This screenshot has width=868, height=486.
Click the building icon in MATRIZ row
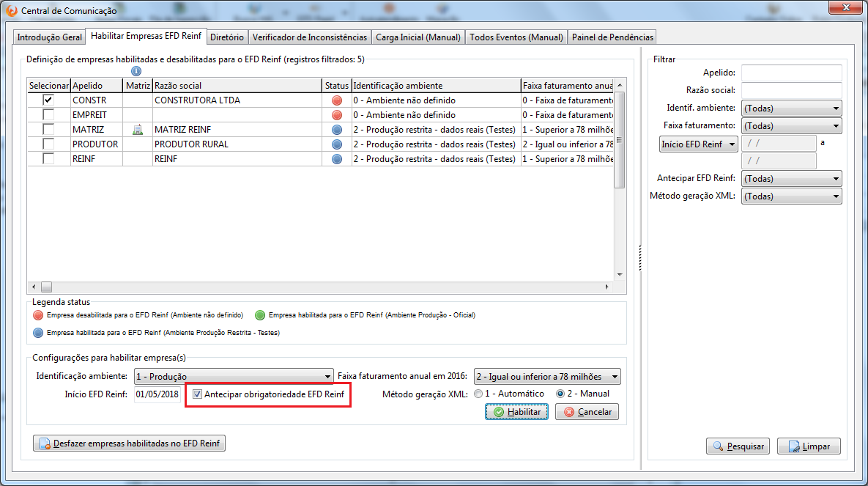click(x=136, y=130)
